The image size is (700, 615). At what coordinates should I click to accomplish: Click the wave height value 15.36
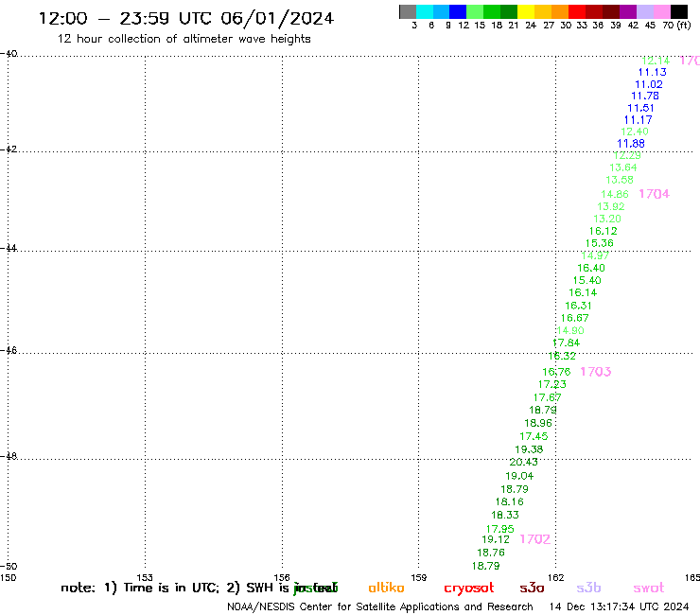pyautogui.click(x=600, y=243)
